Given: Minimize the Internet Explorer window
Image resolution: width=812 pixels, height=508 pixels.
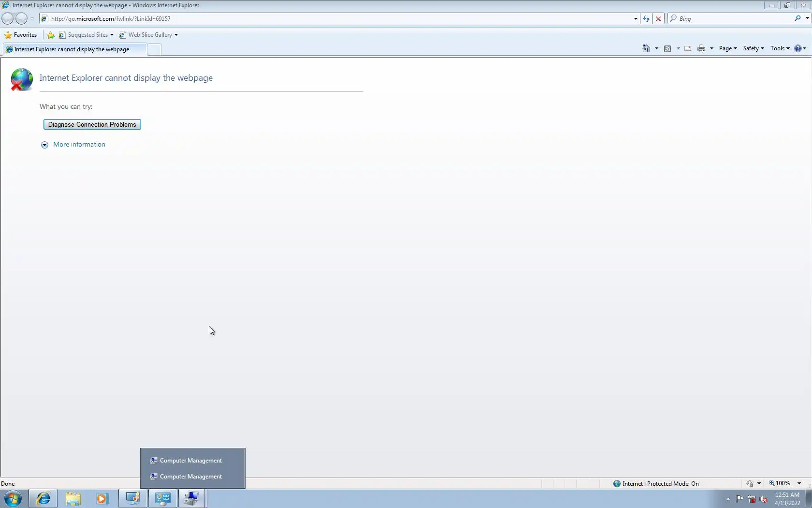Looking at the screenshot, I should [771, 5].
